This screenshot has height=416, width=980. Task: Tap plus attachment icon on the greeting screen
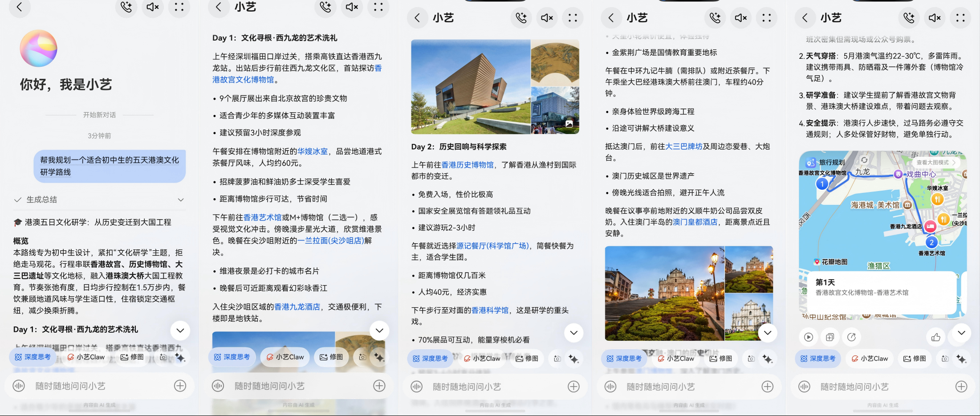(x=180, y=386)
